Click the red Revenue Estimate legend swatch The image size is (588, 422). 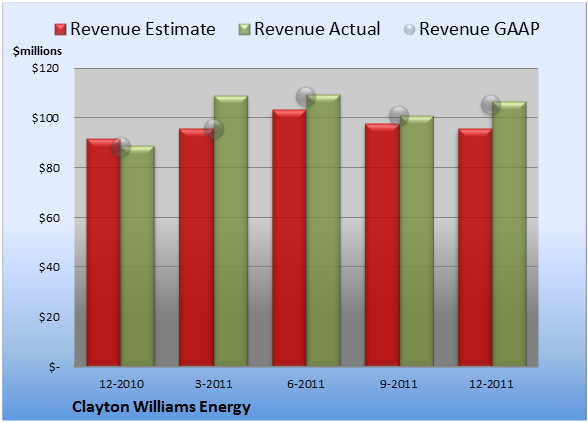pyautogui.click(x=60, y=30)
